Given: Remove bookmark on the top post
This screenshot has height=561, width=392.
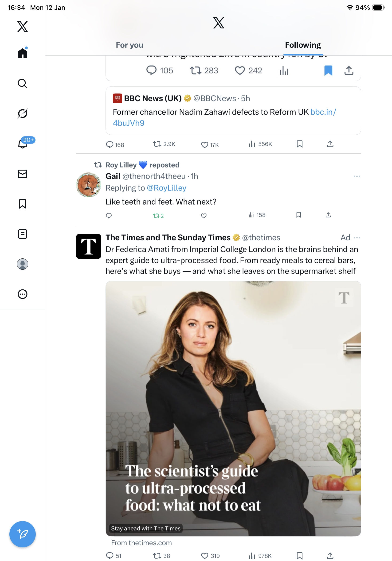Looking at the screenshot, I should click(x=328, y=71).
